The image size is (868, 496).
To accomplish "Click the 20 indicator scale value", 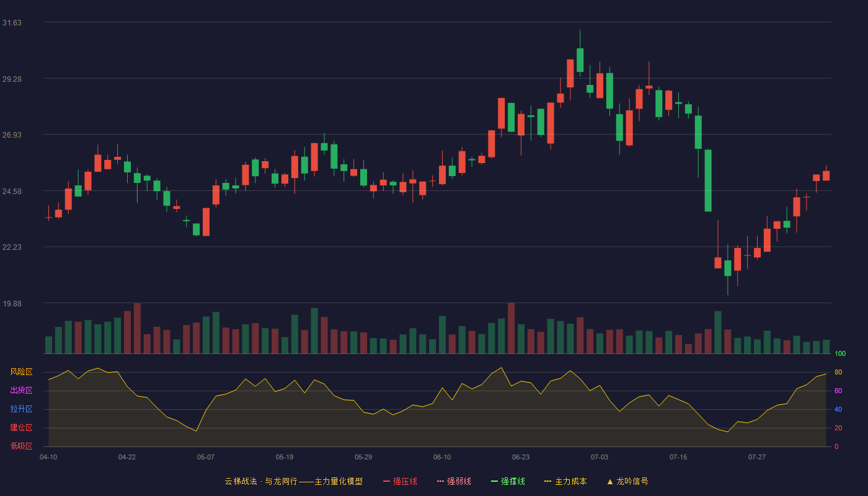I will click(x=838, y=428).
